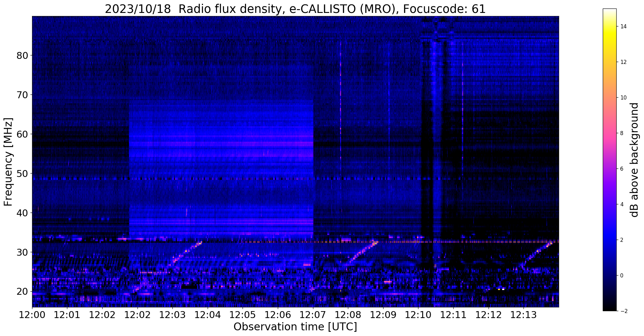Click the colorbar tick value 2
The height and width of the screenshot is (336, 644).
click(x=621, y=240)
